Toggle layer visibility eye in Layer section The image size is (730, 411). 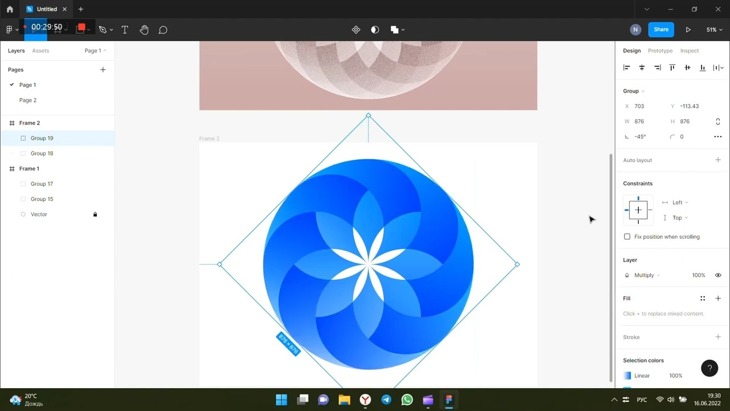coord(717,275)
